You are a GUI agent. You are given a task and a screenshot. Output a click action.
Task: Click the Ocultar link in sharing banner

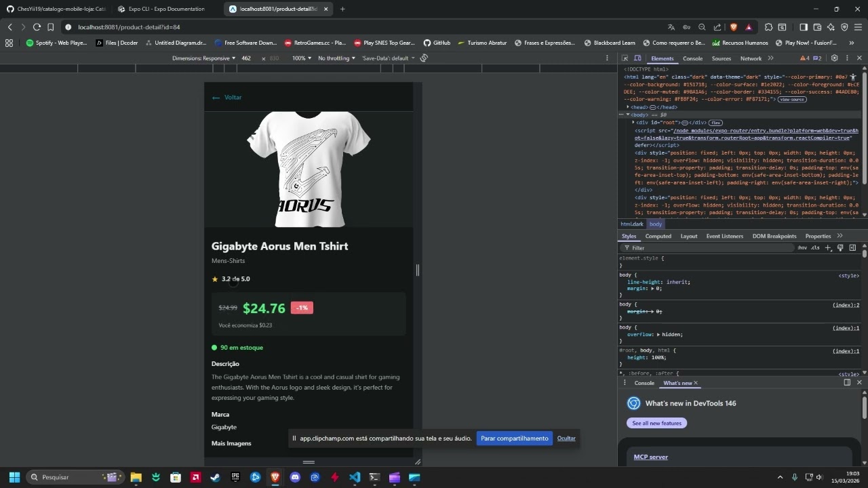566,439
